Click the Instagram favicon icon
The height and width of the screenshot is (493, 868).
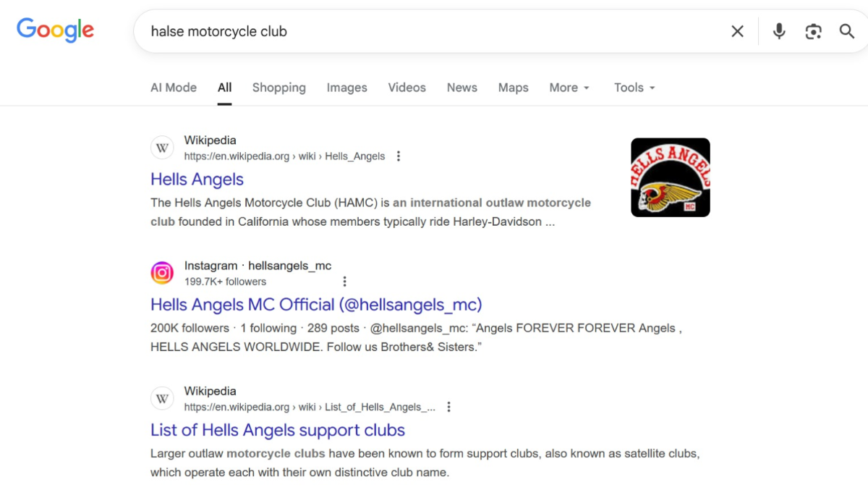(162, 273)
